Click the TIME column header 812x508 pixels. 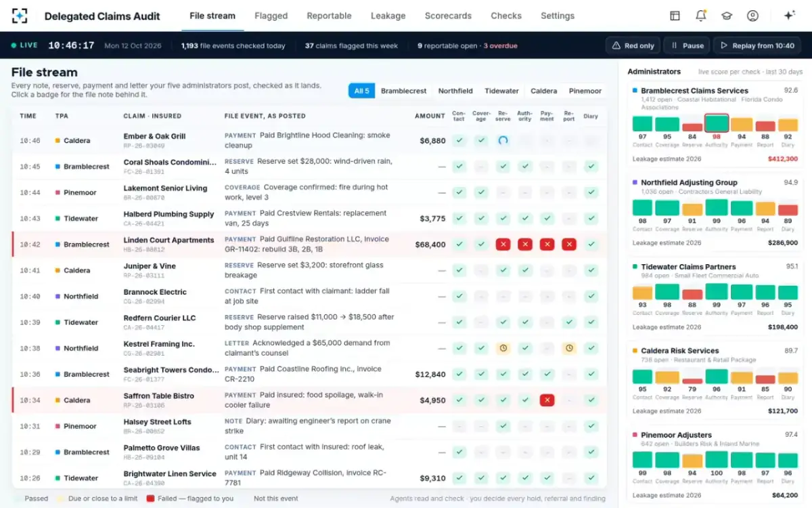pyautogui.click(x=28, y=116)
